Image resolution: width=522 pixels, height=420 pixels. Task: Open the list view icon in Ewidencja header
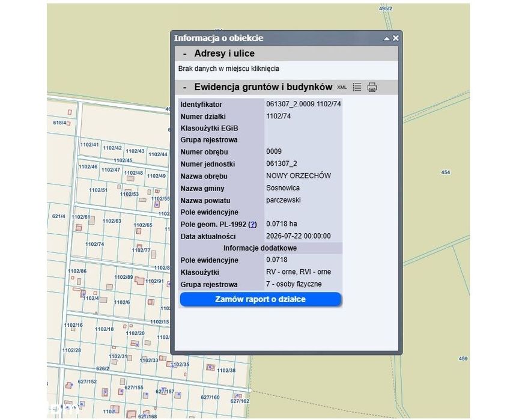click(357, 87)
